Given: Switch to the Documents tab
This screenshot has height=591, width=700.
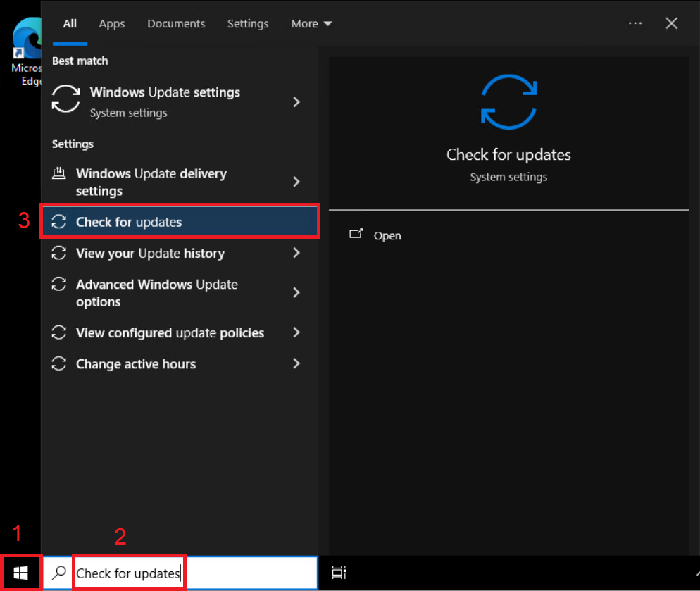Looking at the screenshot, I should pos(175,23).
